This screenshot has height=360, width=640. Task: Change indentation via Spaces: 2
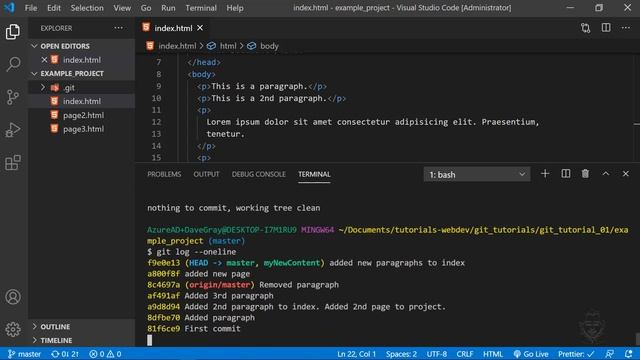coord(401,354)
